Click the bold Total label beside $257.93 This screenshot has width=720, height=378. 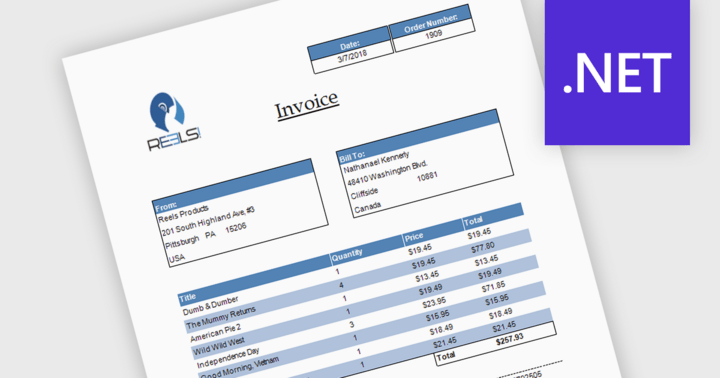pos(446,356)
